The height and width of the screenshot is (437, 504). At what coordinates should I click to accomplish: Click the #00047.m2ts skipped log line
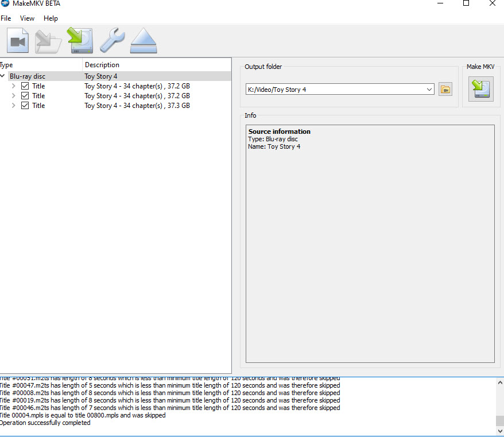point(170,385)
